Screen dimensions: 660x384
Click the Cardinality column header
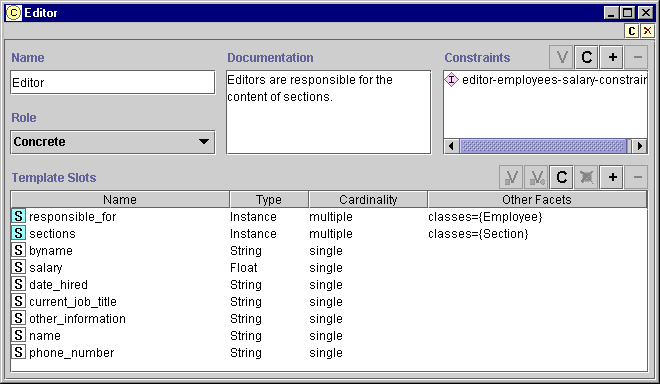(368, 200)
